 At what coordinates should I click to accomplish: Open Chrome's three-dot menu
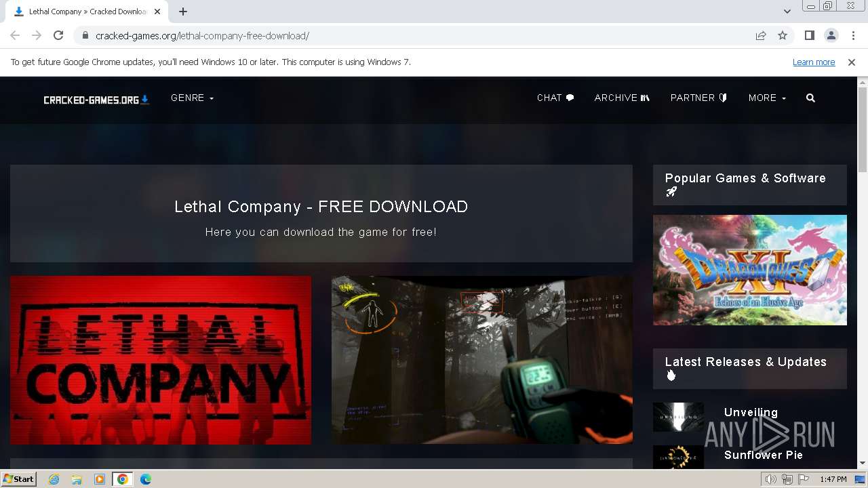pyautogui.click(x=852, y=35)
